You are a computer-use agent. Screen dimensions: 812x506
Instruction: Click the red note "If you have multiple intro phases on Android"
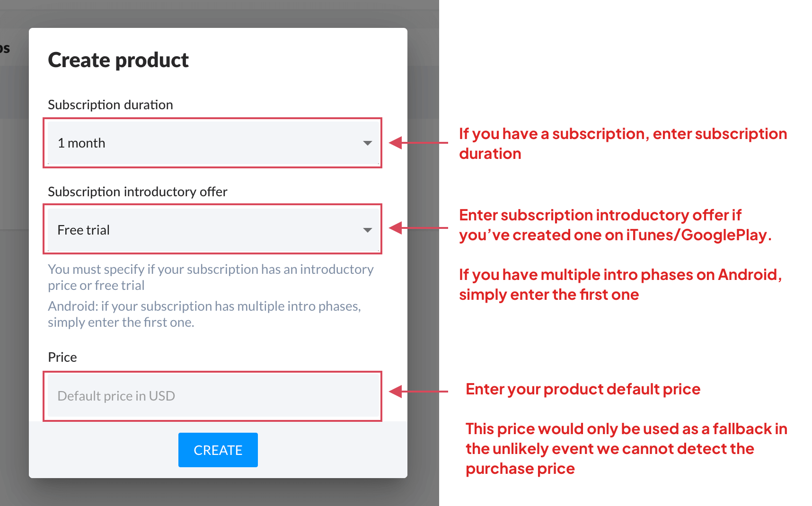tap(620, 285)
